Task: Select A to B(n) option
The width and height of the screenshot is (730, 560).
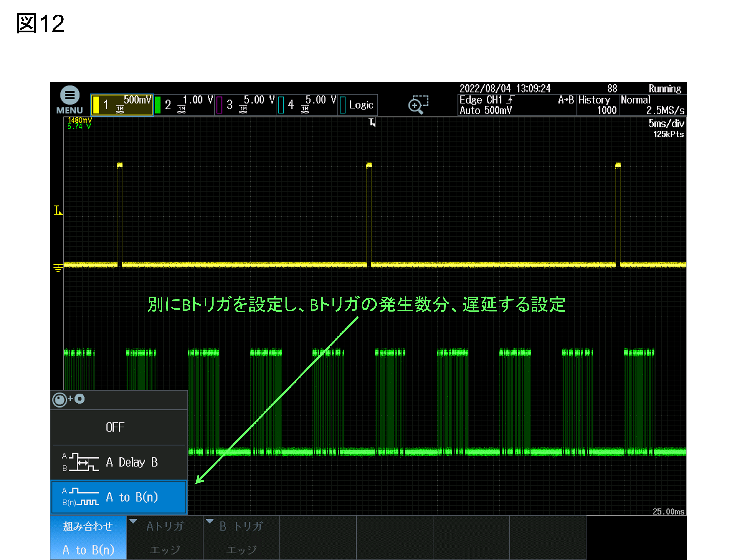Action: pyautogui.click(x=119, y=497)
